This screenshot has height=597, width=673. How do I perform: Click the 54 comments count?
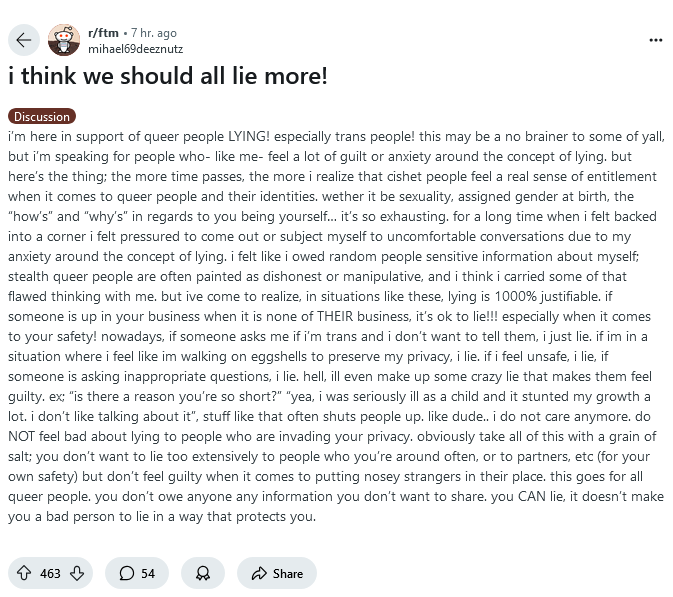(x=148, y=573)
